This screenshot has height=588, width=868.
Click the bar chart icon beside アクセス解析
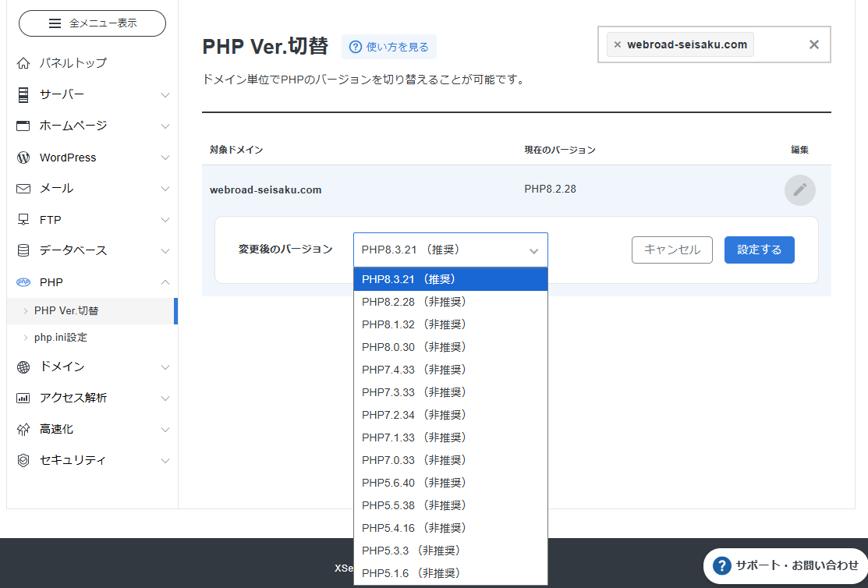point(23,398)
